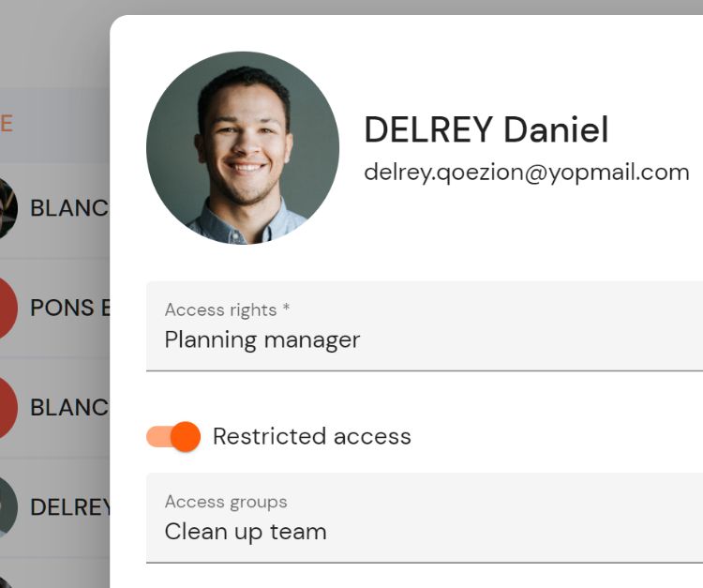Select the DELREY name in user list

click(69, 507)
